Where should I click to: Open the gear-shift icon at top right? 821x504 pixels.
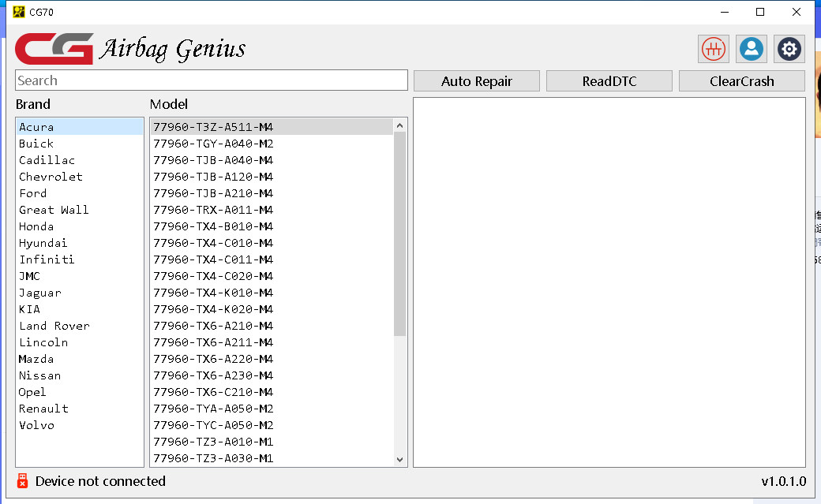pyautogui.click(x=714, y=49)
